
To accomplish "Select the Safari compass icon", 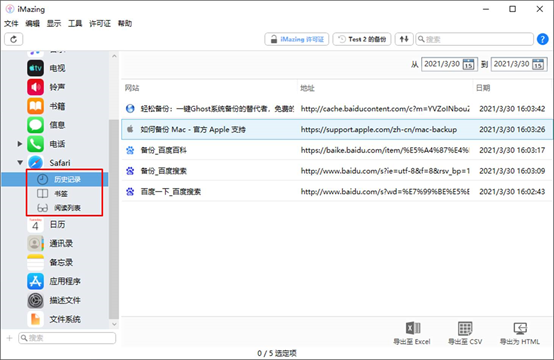I will tap(36, 163).
